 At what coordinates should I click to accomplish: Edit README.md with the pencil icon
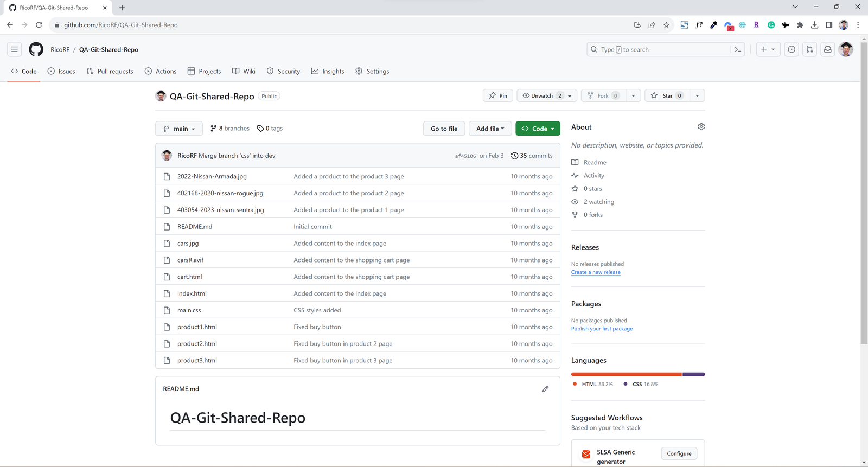[x=545, y=389]
